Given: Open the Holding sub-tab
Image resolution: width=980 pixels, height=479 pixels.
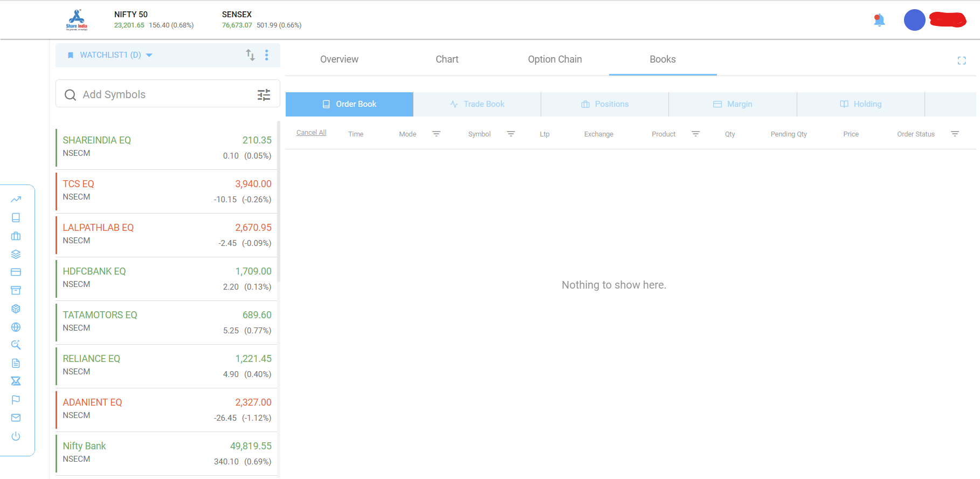Looking at the screenshot, I should 861,104.
